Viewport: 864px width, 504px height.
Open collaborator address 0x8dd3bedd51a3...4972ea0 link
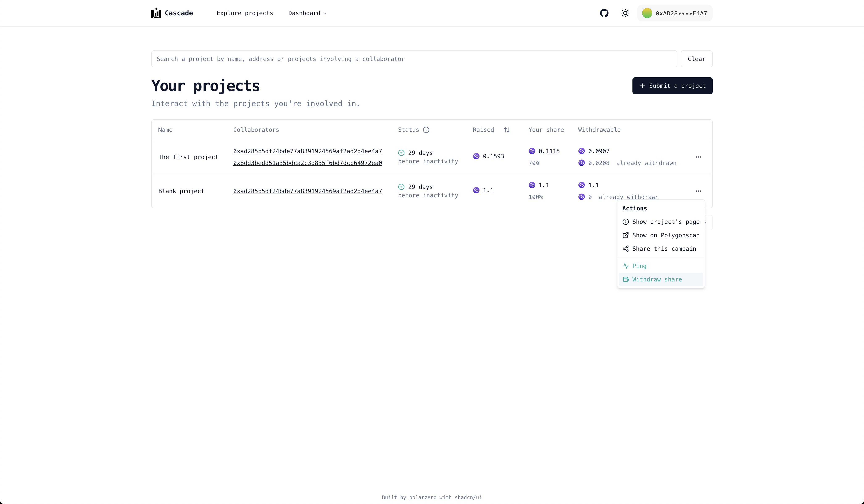(308, 163)
